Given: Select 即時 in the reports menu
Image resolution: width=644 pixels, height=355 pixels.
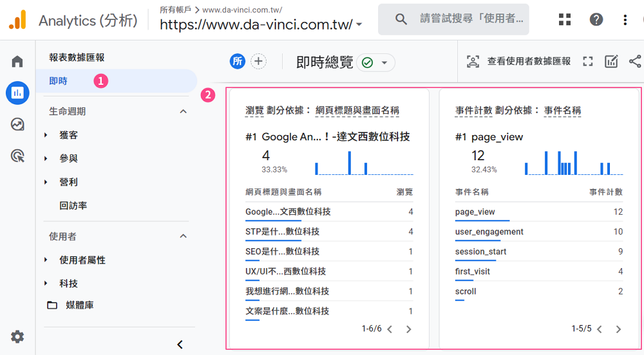Looking at the screenshot, I should (x=116, y=81).
